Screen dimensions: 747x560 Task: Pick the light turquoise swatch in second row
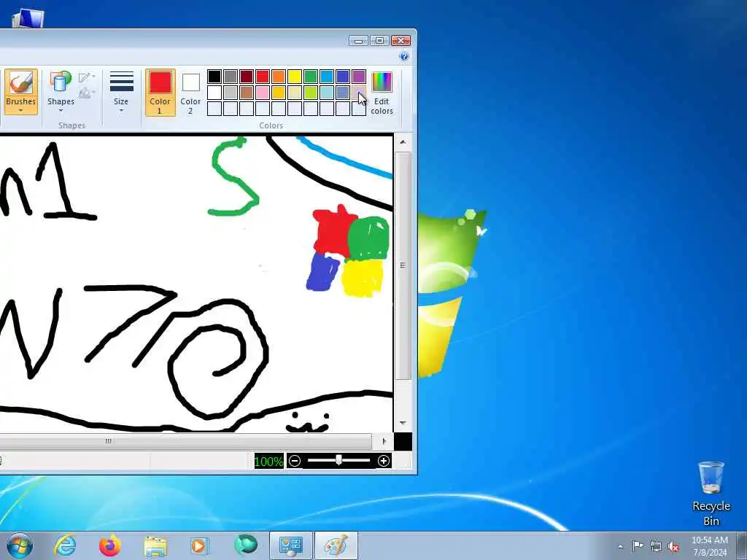tap(327, 93)
